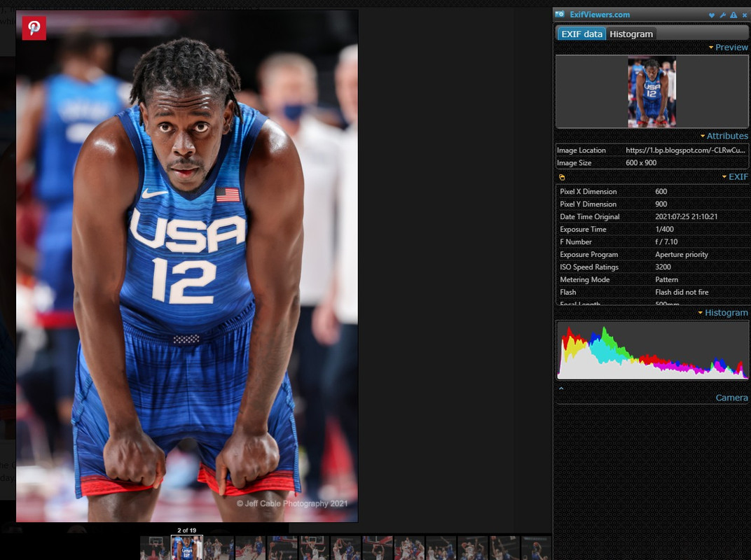This screenshot has width=751, height=560.
Task: Switch to the Histogram tab
Action: point(631,34)
